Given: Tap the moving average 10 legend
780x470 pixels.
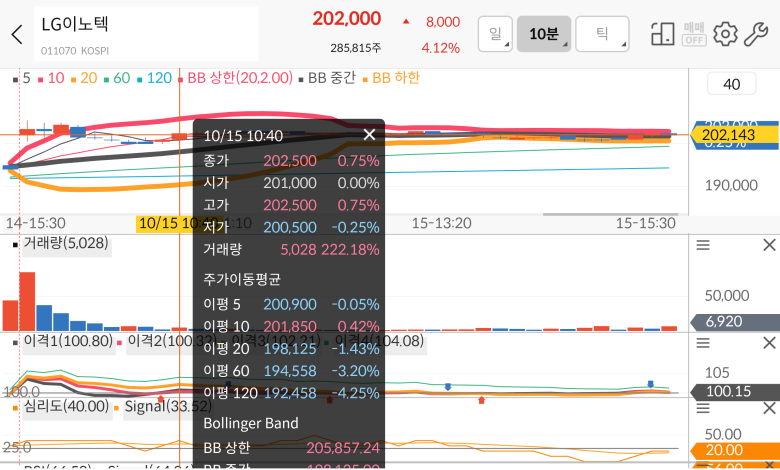Looking at the screenshot, I should click(x=51, y=78).
